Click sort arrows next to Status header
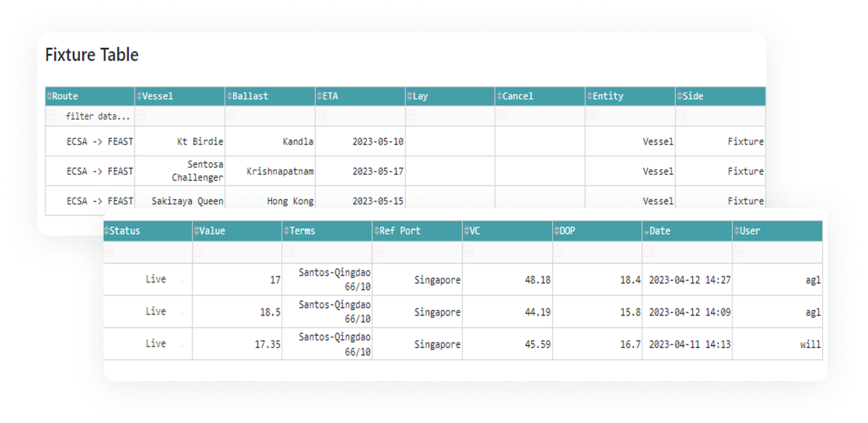Screen dimensions: 868x423 click(x=107, y=231)
